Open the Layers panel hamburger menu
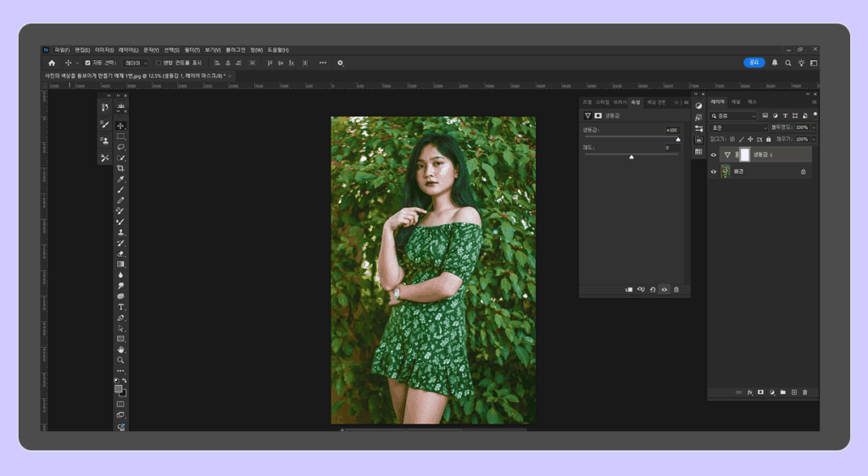Image resolution: width=868 pixels, height=476 pixels. pos(815,102)
